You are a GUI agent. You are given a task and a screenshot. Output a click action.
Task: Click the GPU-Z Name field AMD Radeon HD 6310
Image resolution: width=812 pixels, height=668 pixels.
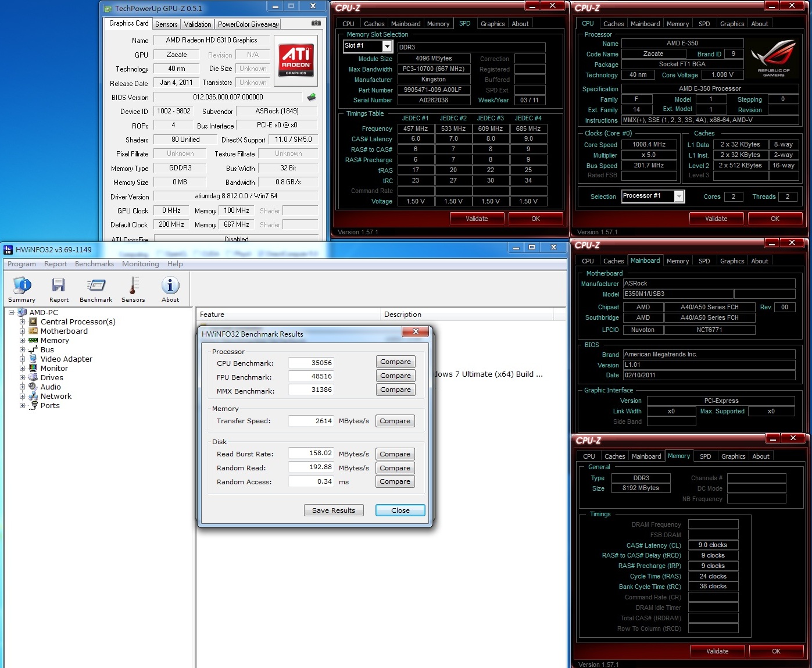click(212, 40)
